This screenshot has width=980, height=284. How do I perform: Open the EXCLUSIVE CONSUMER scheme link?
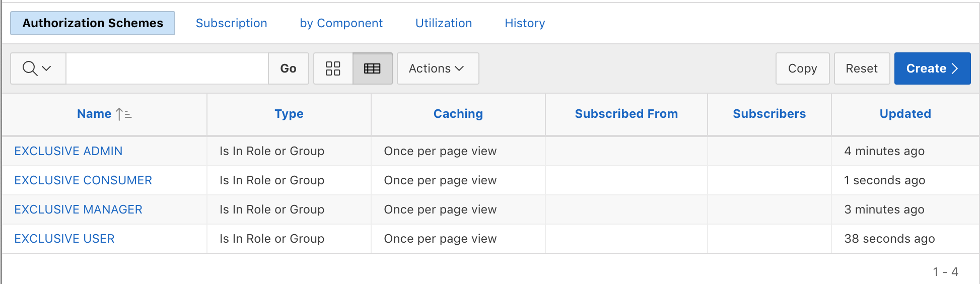click(x=83, y=180)
